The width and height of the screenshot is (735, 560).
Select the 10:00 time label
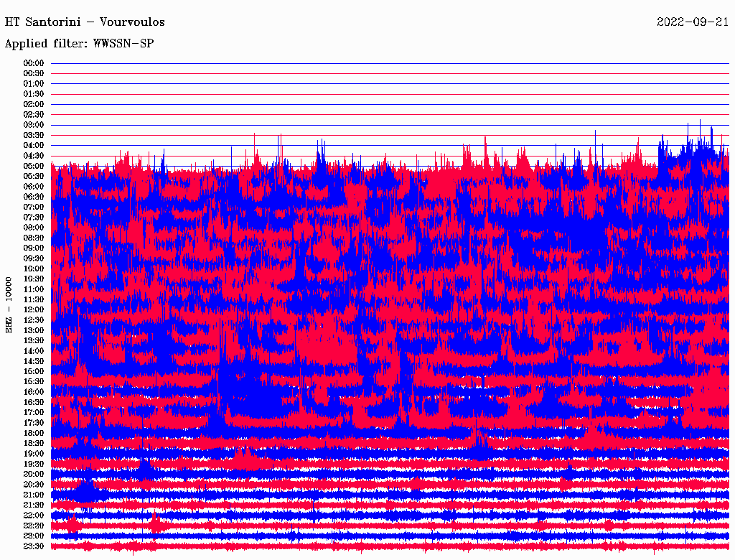point(34,269)
